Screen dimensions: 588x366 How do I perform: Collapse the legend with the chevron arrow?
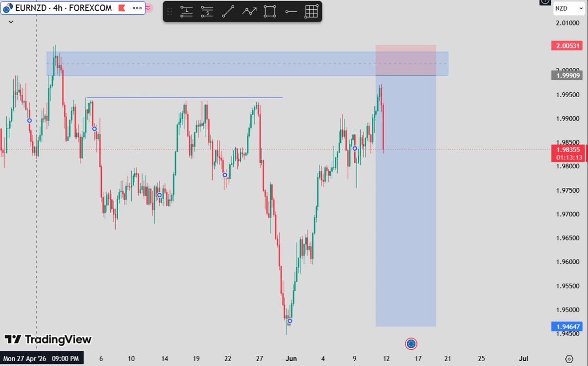[11, 22]
